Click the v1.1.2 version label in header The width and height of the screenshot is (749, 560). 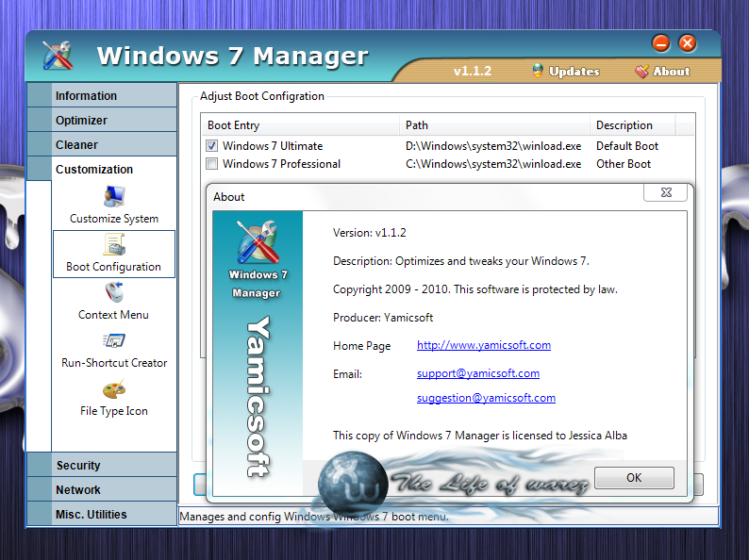pos(473,71)
